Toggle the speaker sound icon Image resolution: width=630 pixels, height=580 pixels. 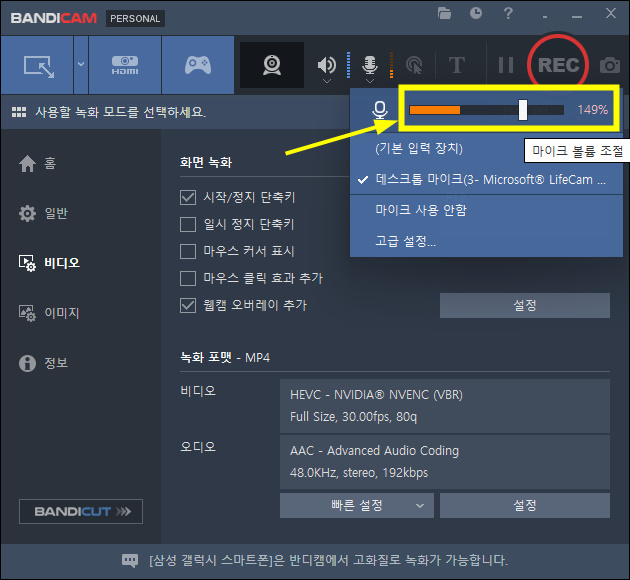pos(327,64)
